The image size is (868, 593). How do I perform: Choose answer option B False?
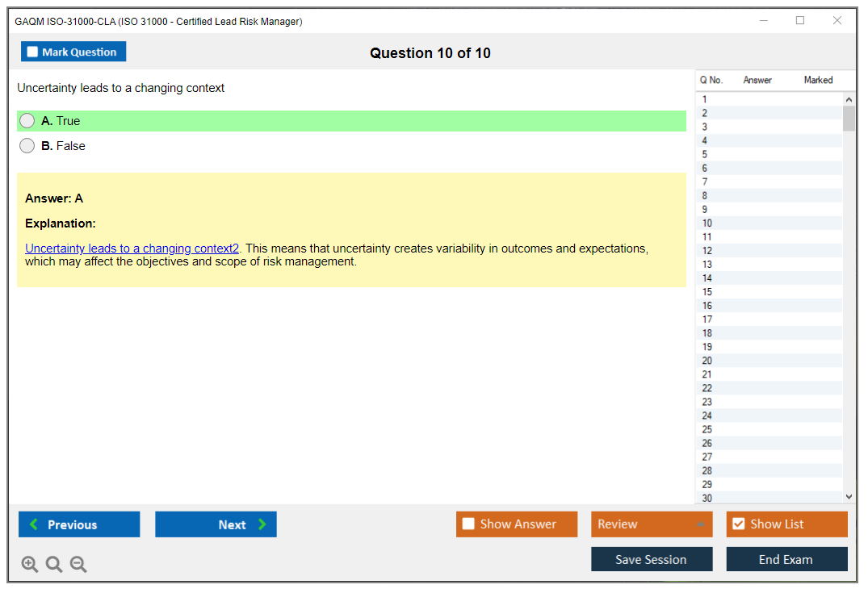point(27,146)
